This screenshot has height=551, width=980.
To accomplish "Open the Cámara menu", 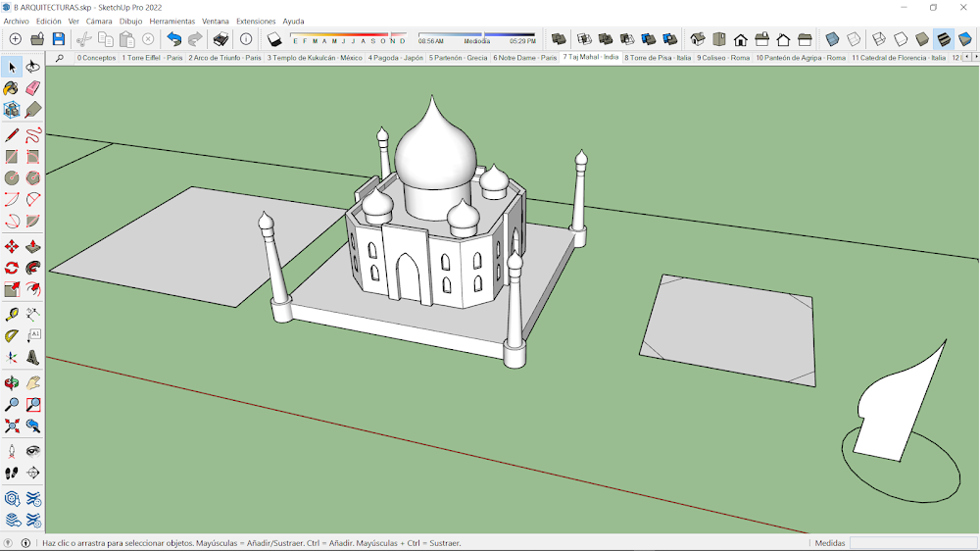I will (99, 22).
